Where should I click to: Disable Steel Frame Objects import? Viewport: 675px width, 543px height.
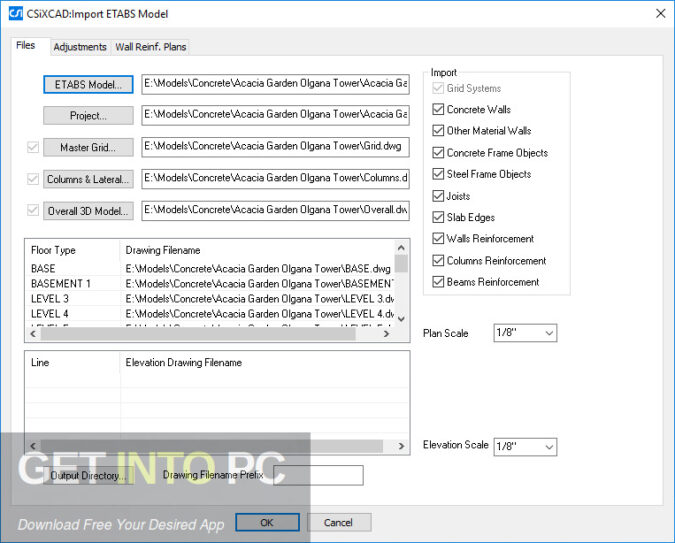click(x=438, y=174)
